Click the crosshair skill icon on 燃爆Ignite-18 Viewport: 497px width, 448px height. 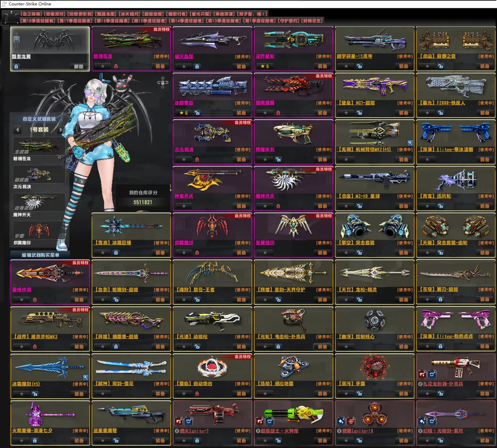click(x=351, y=421)
